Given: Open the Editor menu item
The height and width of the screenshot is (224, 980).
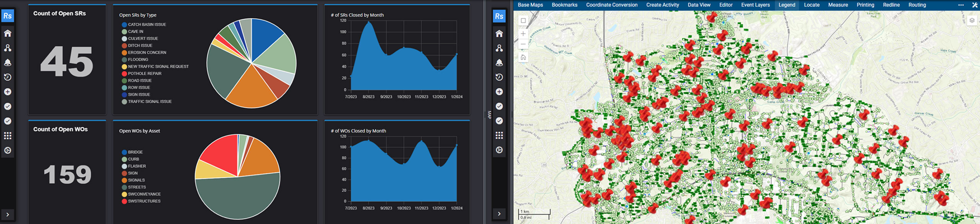Looking at the screenshot, I should tap(726, 5).
